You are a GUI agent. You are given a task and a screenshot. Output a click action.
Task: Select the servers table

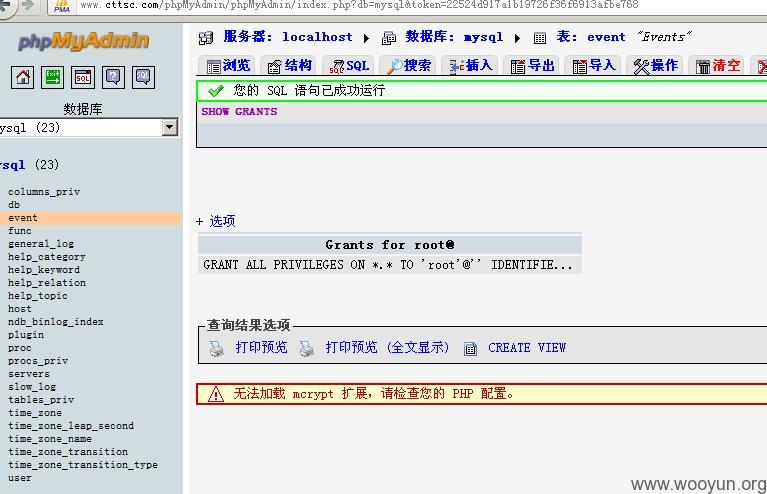29,374
